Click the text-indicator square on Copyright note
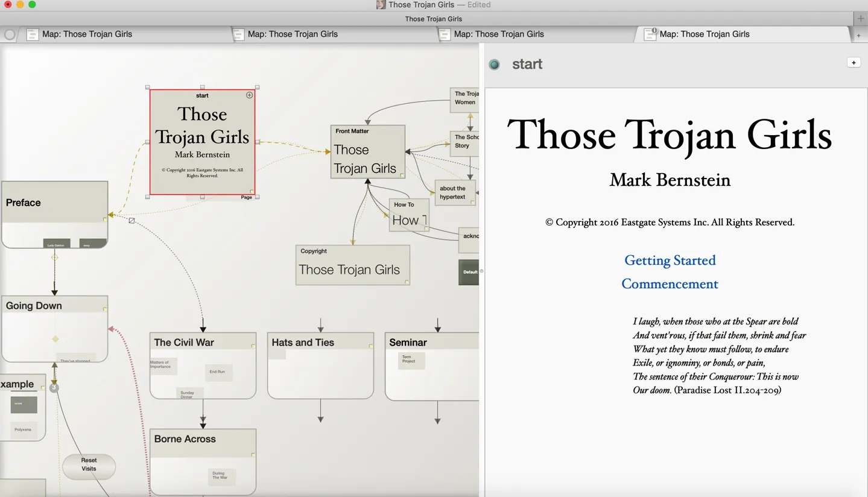 407,282
